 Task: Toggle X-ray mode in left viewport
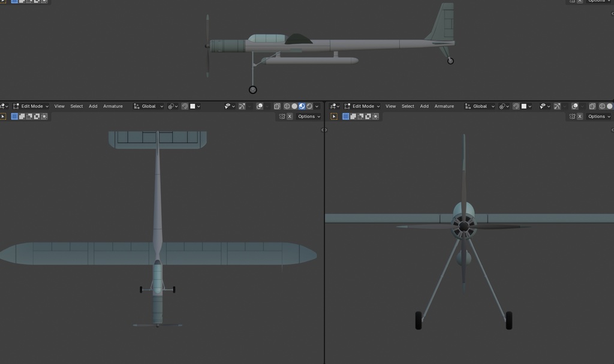point(277,106)
